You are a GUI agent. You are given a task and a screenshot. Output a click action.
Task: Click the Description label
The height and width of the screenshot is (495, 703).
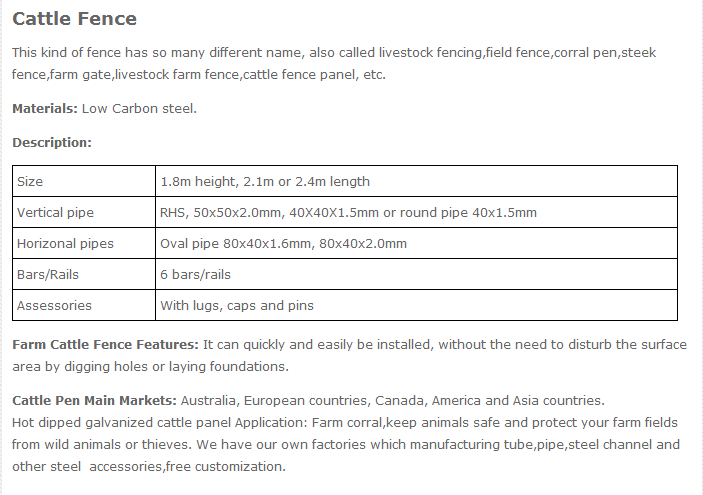pos(52,143)
